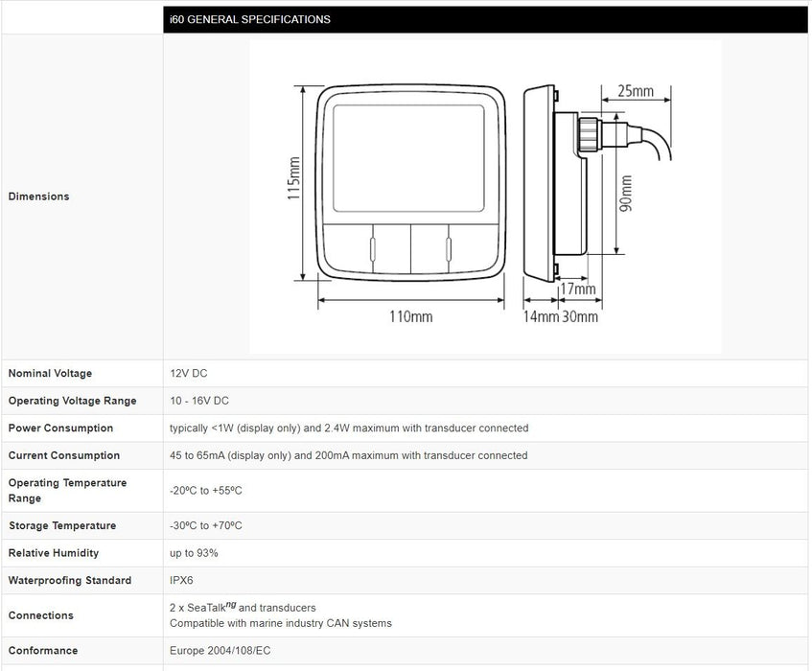Click the 110mm width dimension label
Viewport: 812px width, 671px height.
pos(409,316)
